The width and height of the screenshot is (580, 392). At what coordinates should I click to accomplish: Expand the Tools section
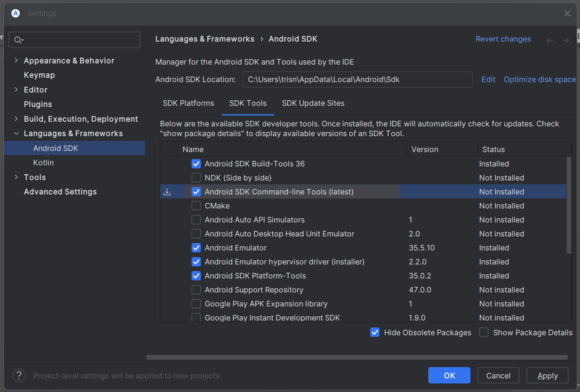click(x=16, y=177)
